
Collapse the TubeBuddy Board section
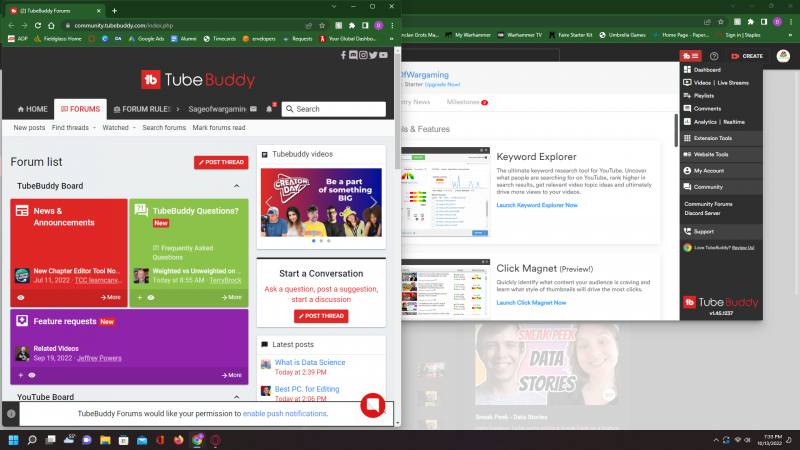(x=237, y=186)
